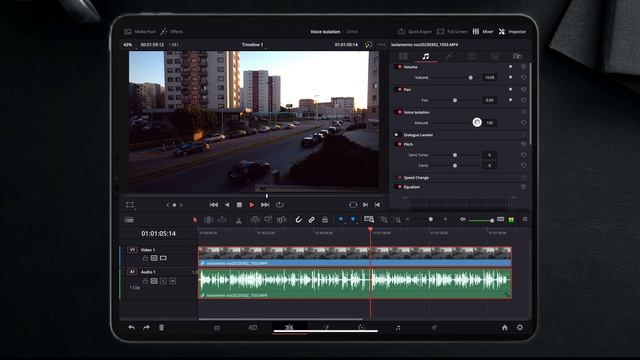Open the viewer overlay mode dropdown
The image size is (640, 360).
(130, 204)
